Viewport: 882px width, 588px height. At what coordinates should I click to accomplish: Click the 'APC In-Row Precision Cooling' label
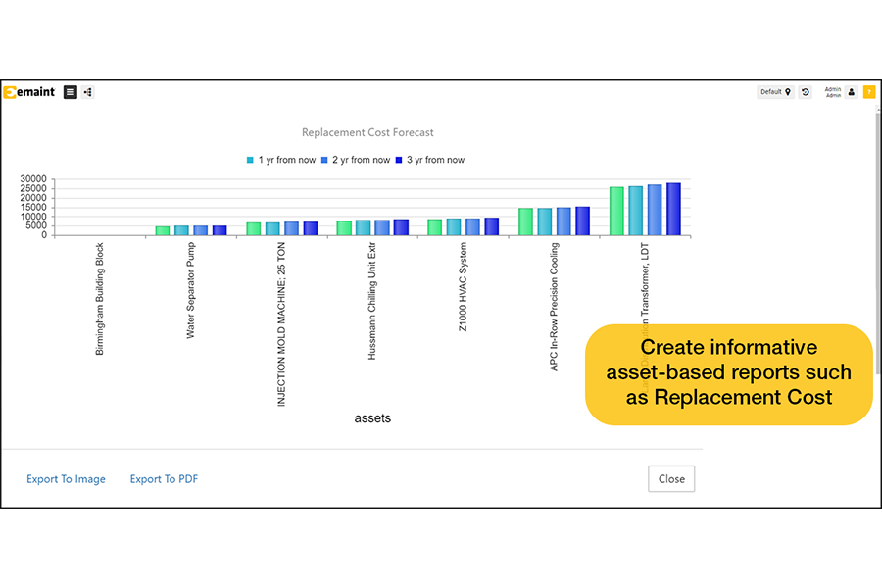(x=554, y=307)
